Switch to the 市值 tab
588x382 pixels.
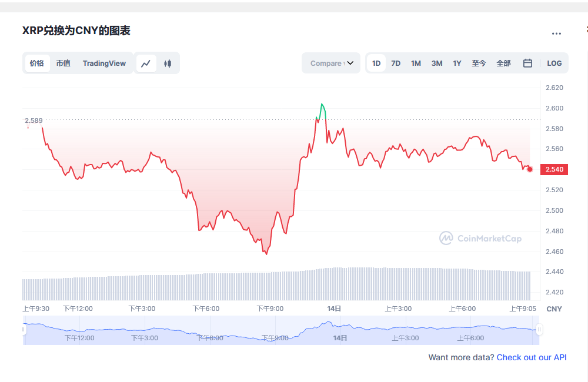(x=63, y=63)
